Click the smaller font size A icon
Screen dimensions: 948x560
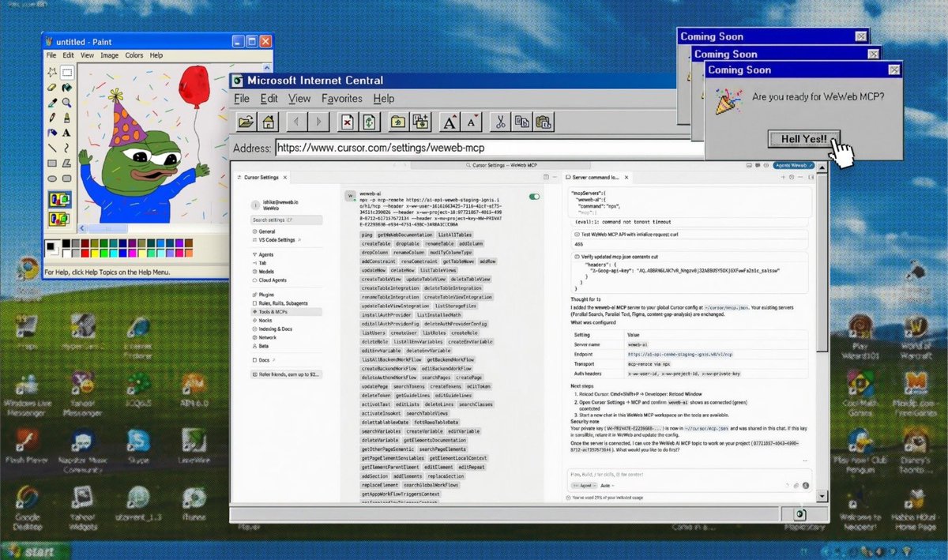[472, 122]
